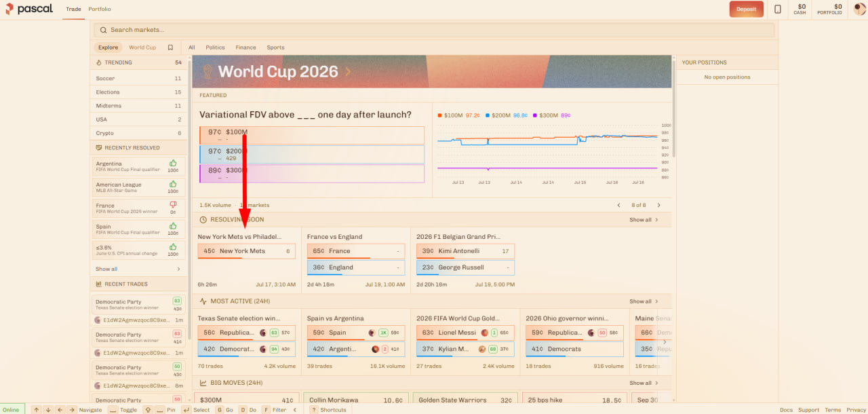Open the World Cup 2026 banner chevron

click(x=348, y=72)
